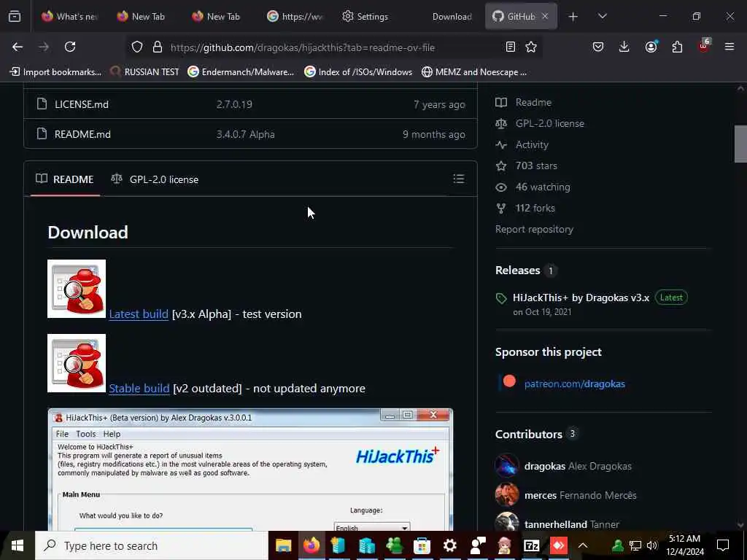This screenshot has width=747, height=560.
Task: Open the Firefox account icon
Action: tap(651, 47)
